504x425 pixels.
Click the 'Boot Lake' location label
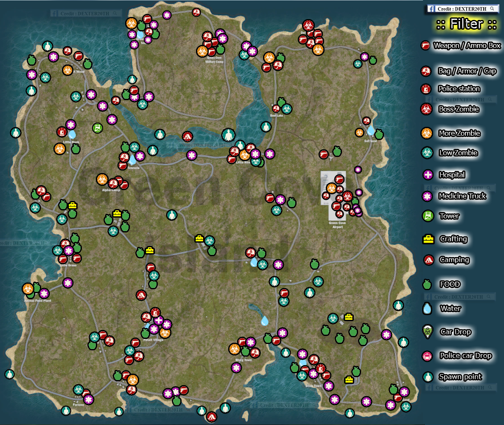[x=277, y=115]
